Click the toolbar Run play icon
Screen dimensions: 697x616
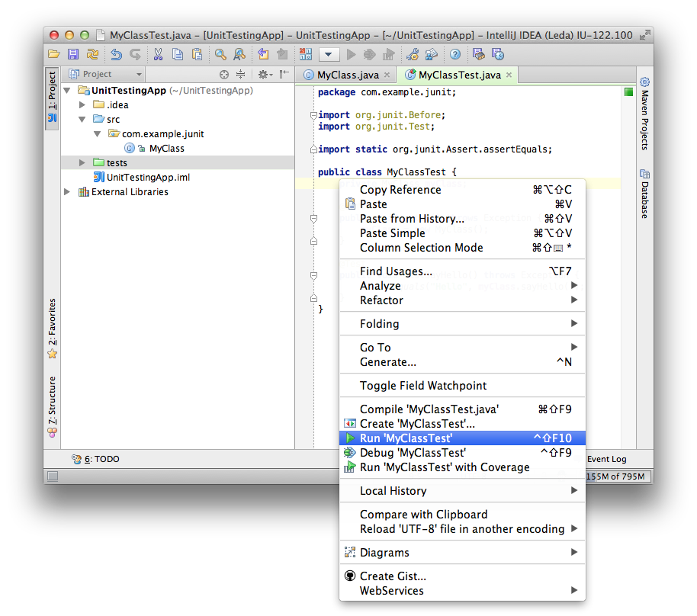[x=351, y=54]
